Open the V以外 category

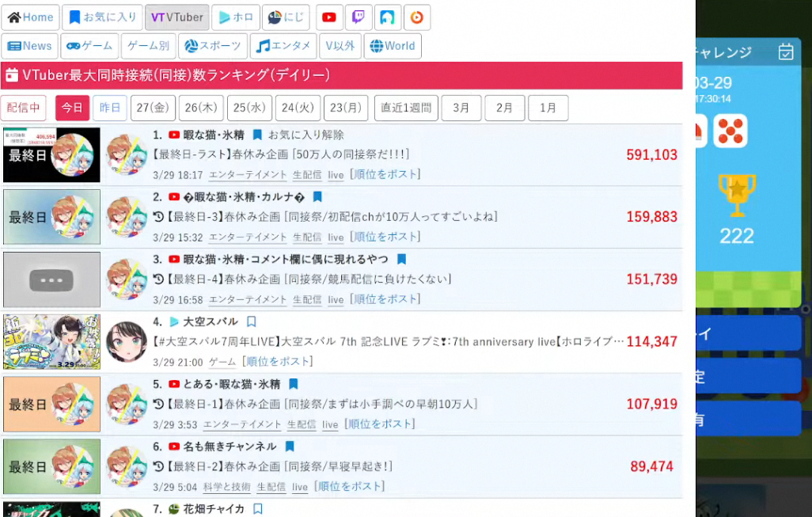340,46
